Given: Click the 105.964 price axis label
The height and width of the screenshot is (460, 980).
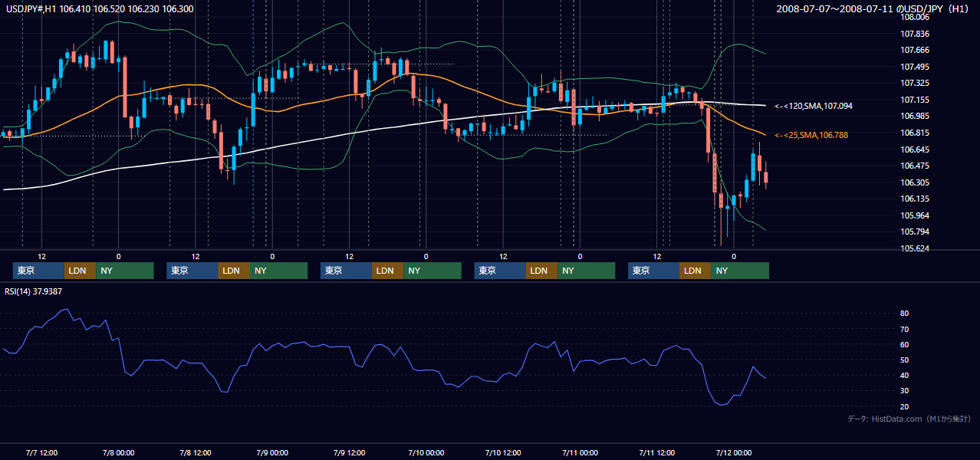Looking at the screenshot, I should click(914, 215).
